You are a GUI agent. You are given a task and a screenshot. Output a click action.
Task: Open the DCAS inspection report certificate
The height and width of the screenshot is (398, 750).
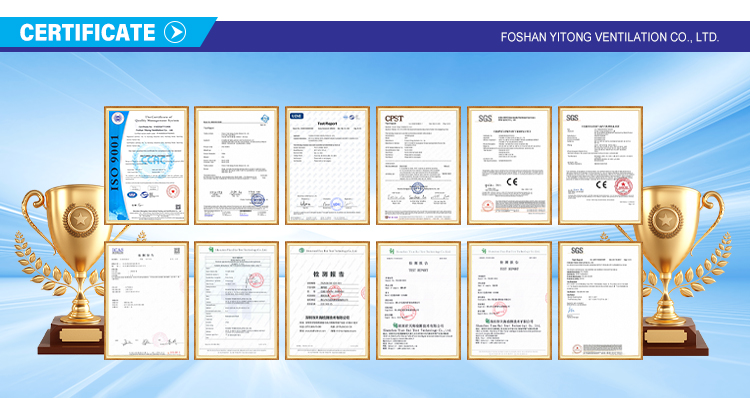(146, 300)
